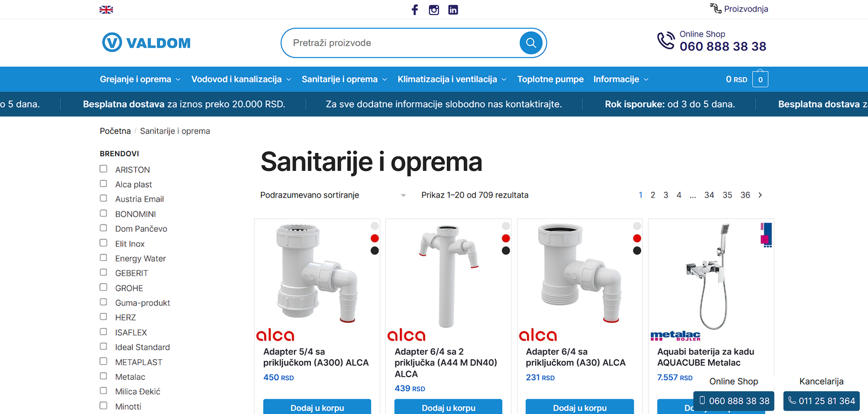Image resolution: width=868 pixels, height=414 pixels.
Task: Enable the GROHE brand filter checkbox
Action: pyautogui.click(x=103, y=287)
